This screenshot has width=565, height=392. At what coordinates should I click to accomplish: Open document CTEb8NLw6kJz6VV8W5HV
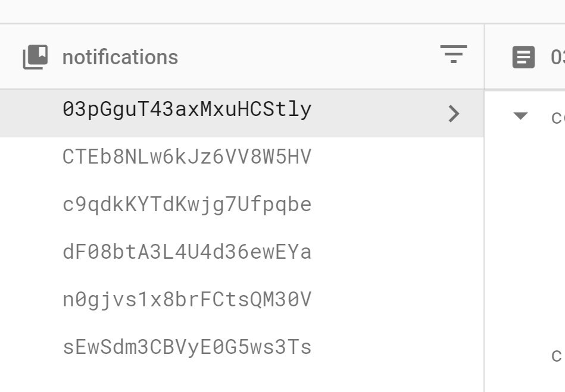242,157
